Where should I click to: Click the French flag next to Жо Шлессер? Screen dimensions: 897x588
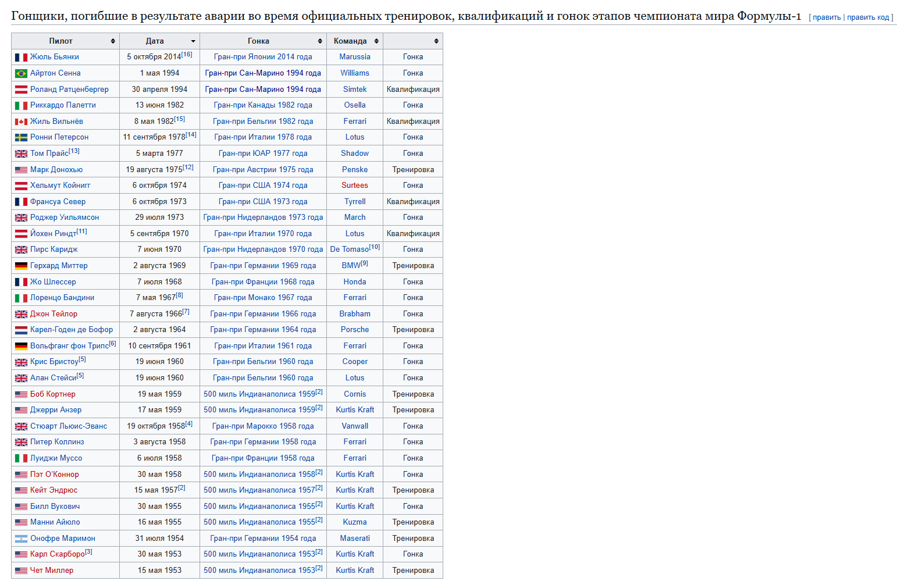pos(21,282)
